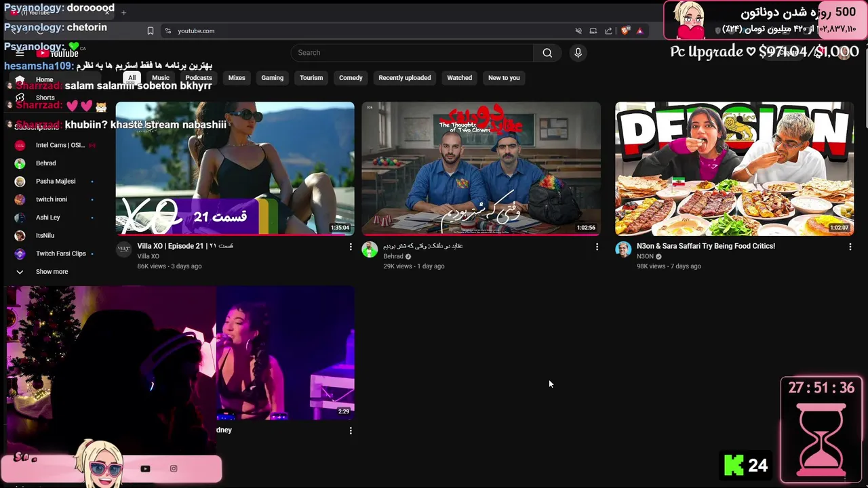Click the cast/install icon in address bar
This screenshot has height=488, width=868.
(x=593, y=30)
